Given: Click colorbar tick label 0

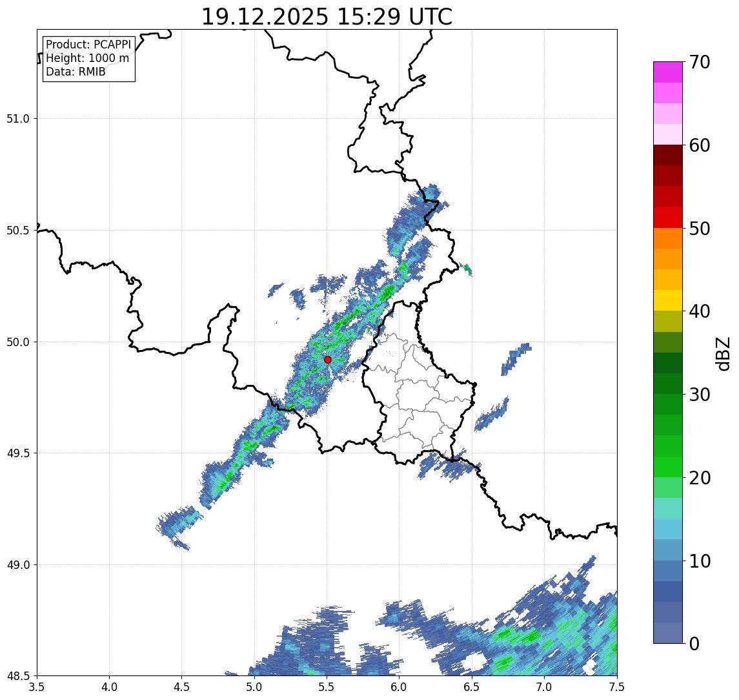Looking at the screenshot, I should point(694,643).
